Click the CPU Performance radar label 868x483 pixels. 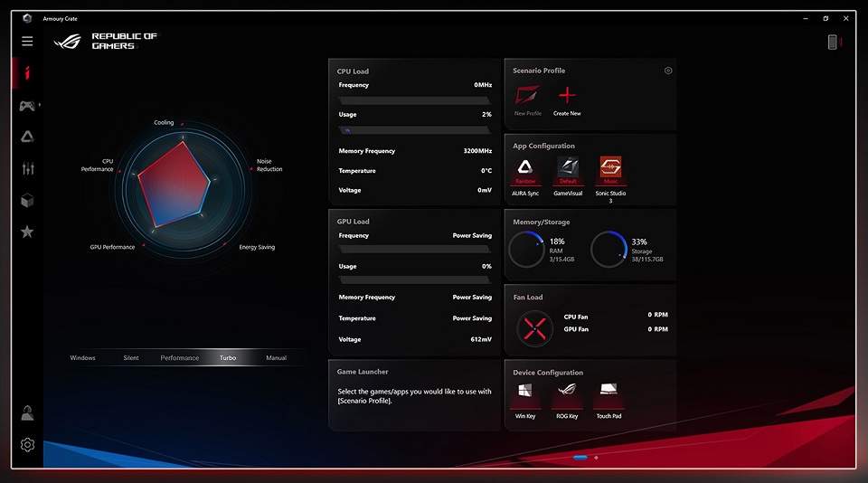[97, 165]
